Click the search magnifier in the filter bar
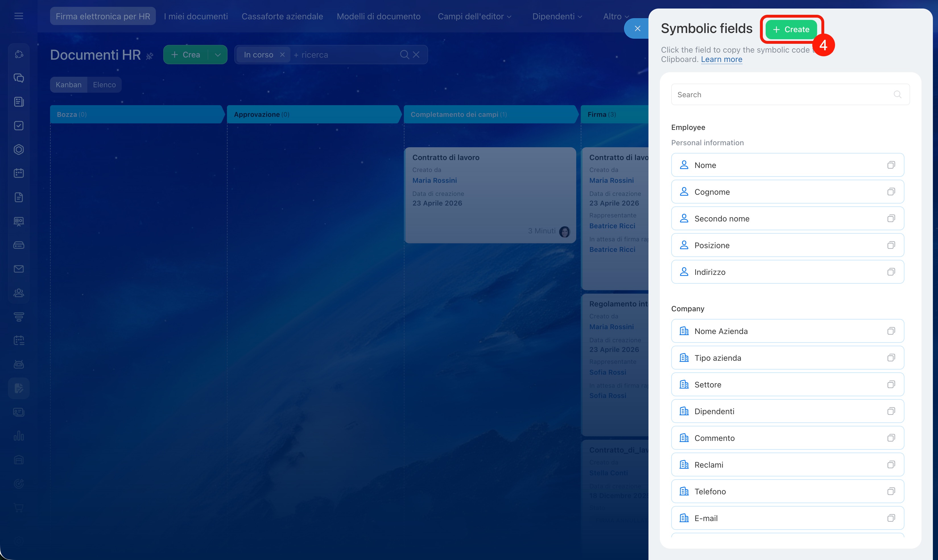The image size is (938, 560). pyautogui.click(x=404, y=55)
